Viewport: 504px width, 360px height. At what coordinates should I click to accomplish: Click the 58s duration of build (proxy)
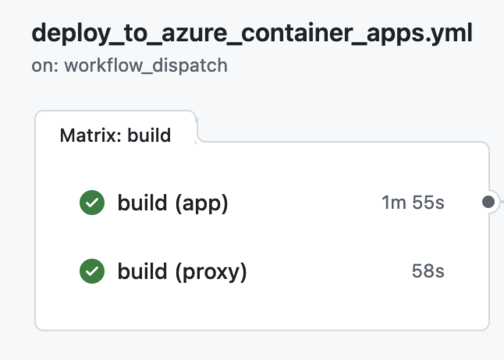428,271
